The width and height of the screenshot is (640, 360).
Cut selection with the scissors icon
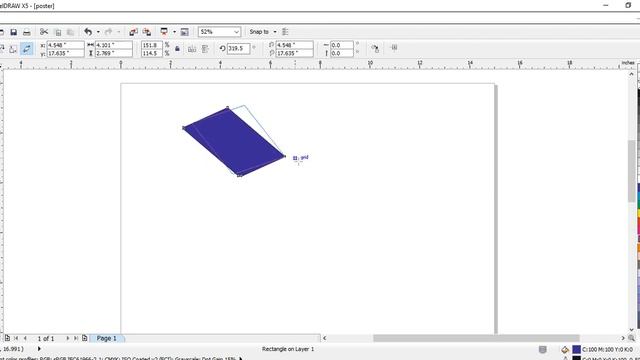[x=44, y=32]
